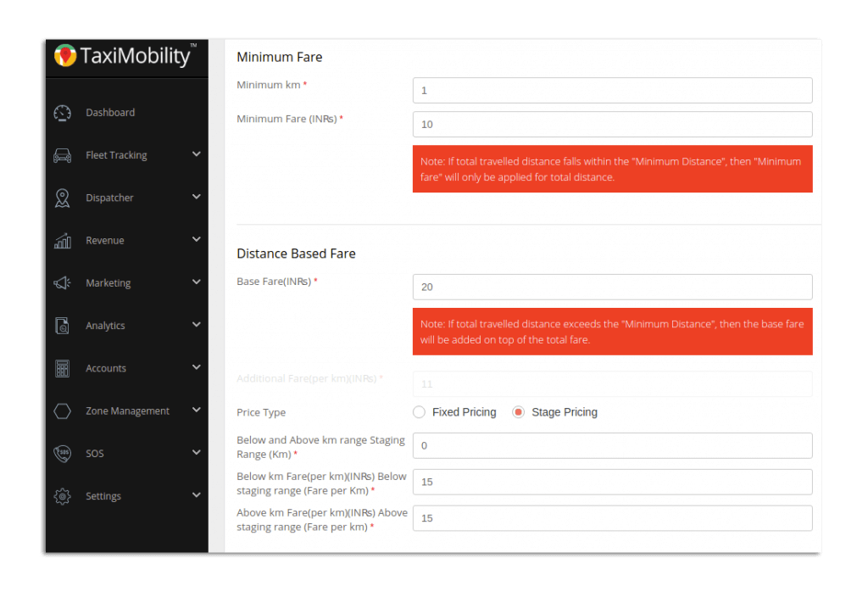Expand the Dispatcher dropdown
868x592 pixels.
point(197,197)
